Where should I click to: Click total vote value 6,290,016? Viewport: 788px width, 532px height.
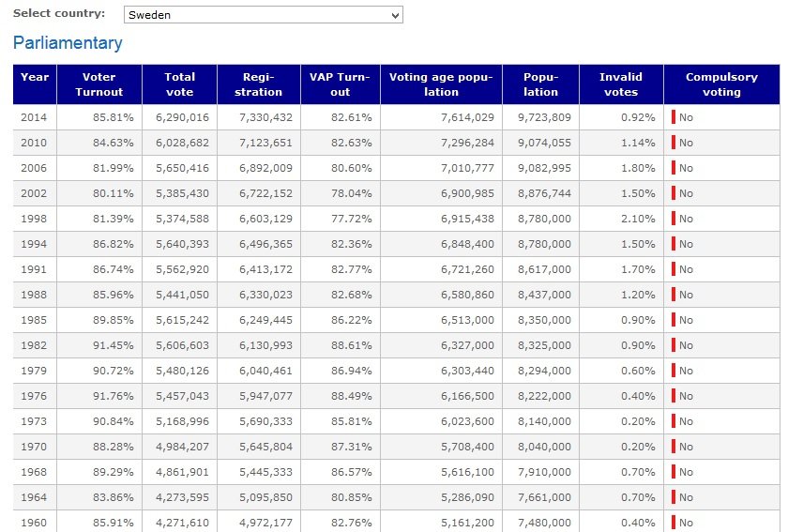(x=182, y=117)
